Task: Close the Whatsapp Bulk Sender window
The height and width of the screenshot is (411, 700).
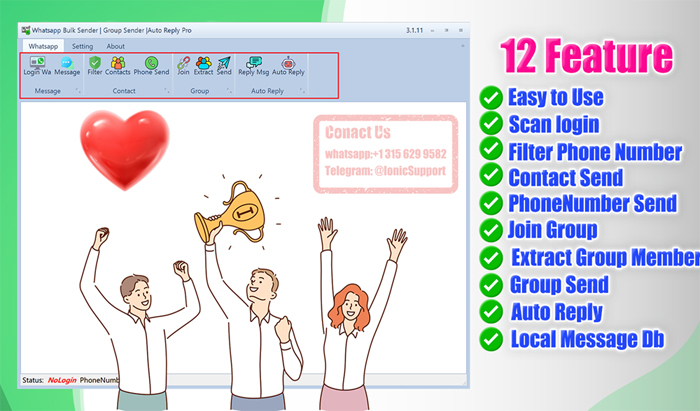Action: [x=461, y=30]
